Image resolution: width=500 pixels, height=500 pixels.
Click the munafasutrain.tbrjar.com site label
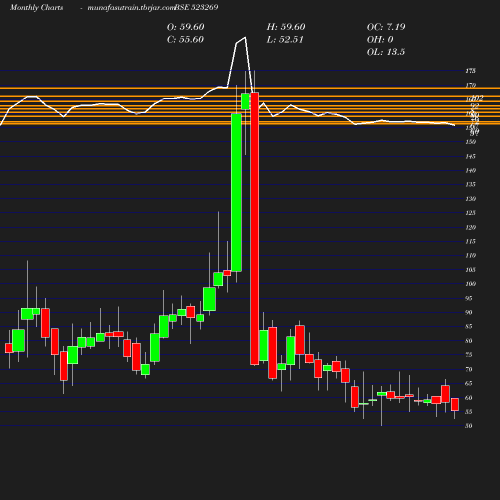point(131,8)
